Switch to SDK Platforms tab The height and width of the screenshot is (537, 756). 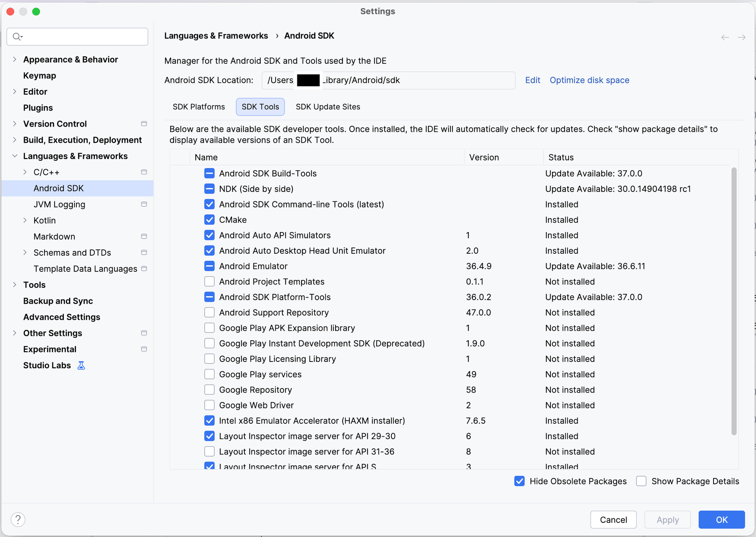pyautogui.click(x=199, y=107)
